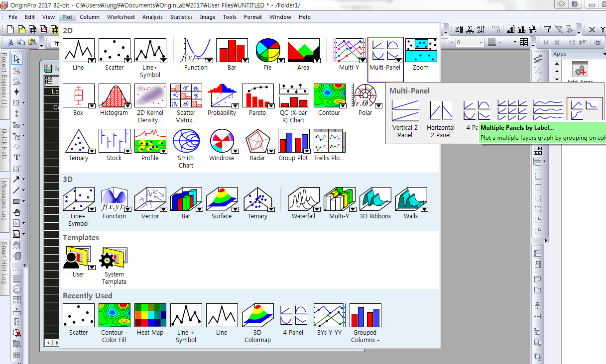Screen dimensions: 606x364
Task: Select the Line plot icon in 2D
Action: click(x=78, y=50)
